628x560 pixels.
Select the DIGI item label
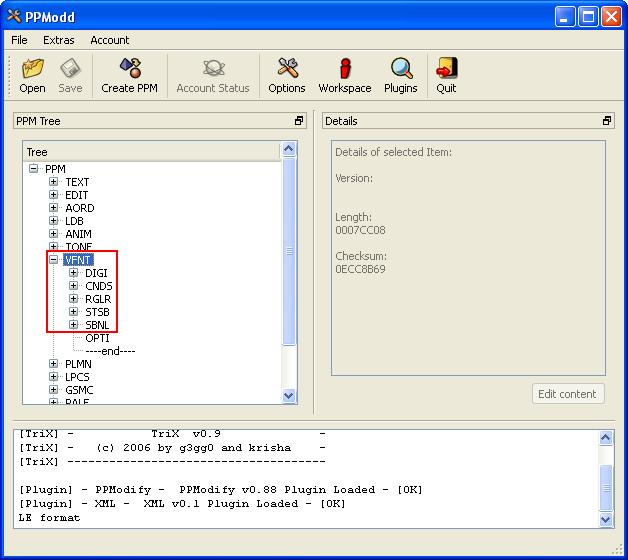pos(97,273)
